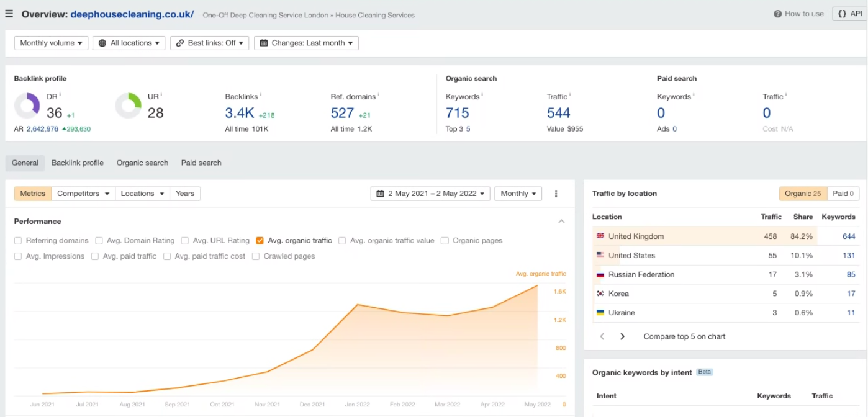This screenshot has width=868, height=417.
Task: Open the Monthly interval dropdown
Action: pos(518,194)
